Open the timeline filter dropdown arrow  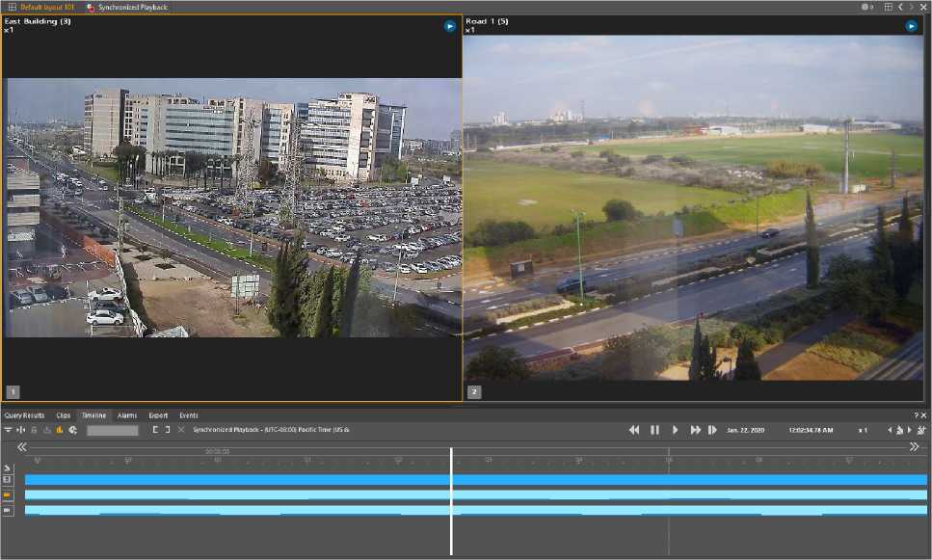coord(8,430)
